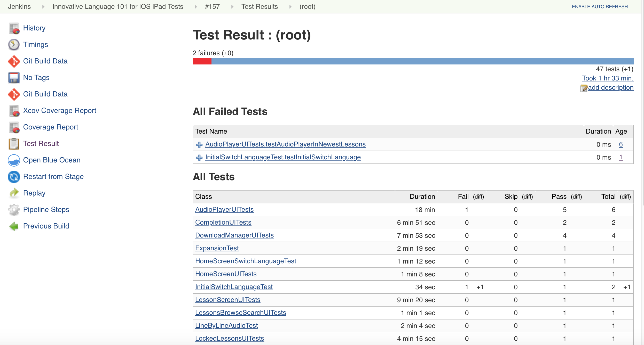Viewport: 644px width, 345px height.
Task: Click the Pipeline Steps gear icon
Action: [14, 210]
